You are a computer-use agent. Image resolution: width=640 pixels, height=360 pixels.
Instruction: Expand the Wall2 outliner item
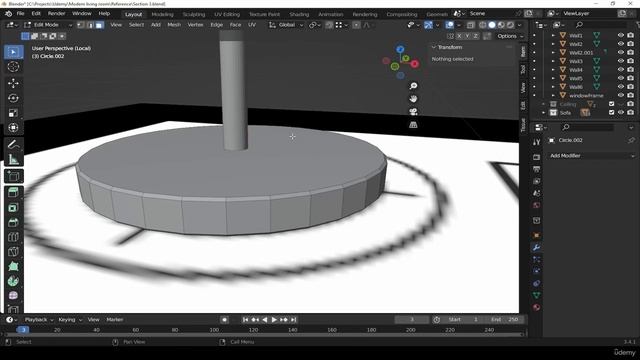point(553,44)
